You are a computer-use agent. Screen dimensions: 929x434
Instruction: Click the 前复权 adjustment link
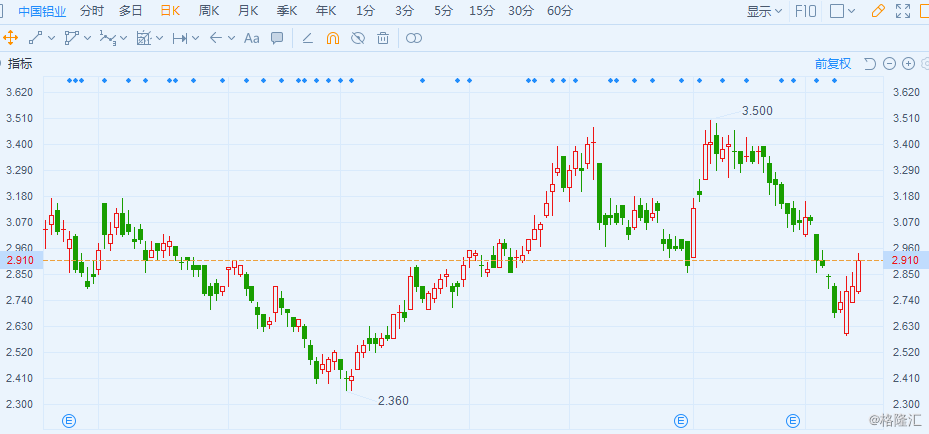832,64
